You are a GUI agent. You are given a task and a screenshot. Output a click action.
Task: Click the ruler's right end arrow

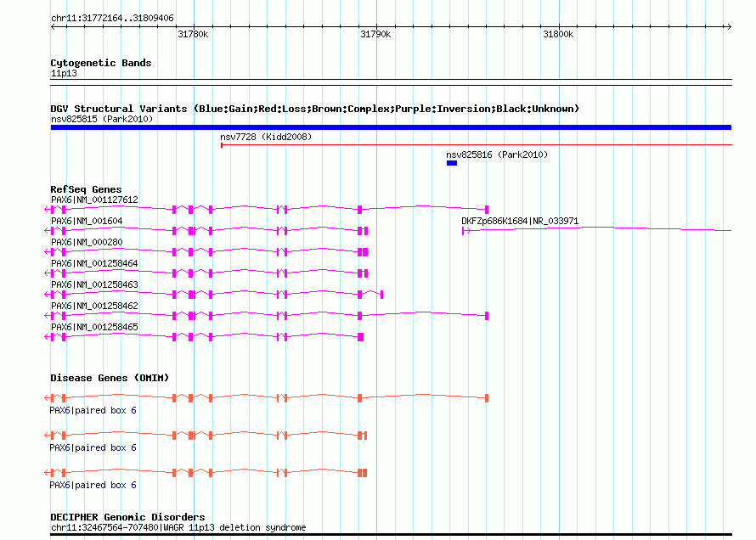pyautogui.click(x=729, y=26)
